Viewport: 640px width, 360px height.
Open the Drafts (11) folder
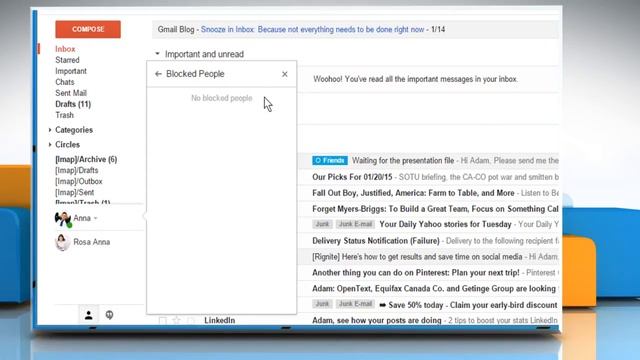[73, 104]
